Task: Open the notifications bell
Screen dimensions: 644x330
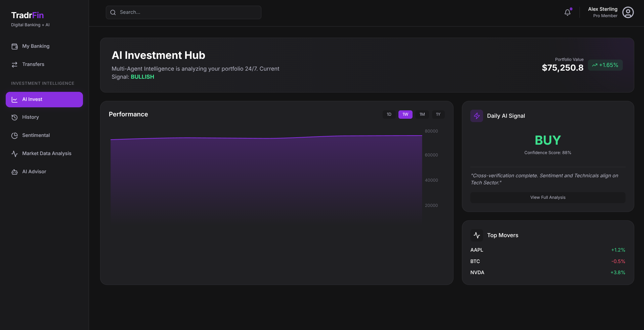Action: [567, 12]
